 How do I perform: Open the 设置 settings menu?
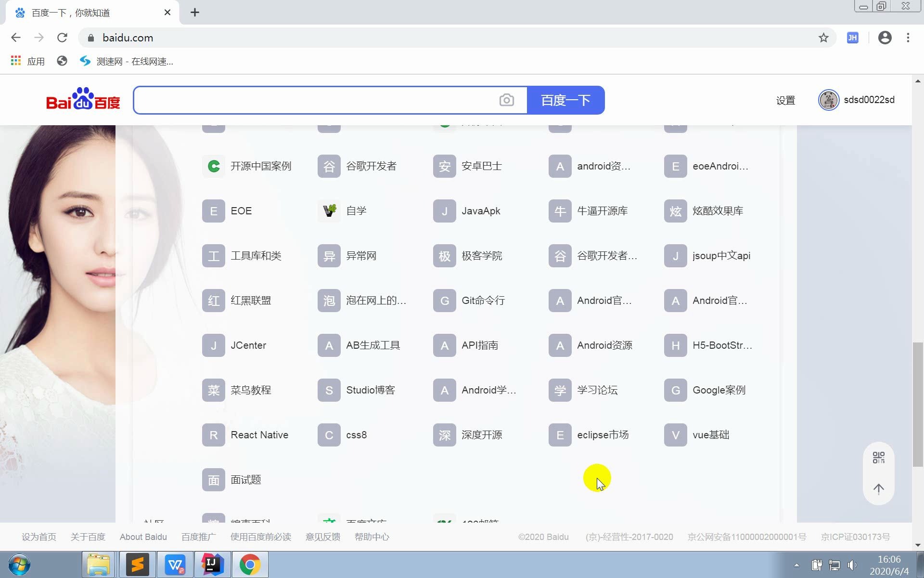785,100
